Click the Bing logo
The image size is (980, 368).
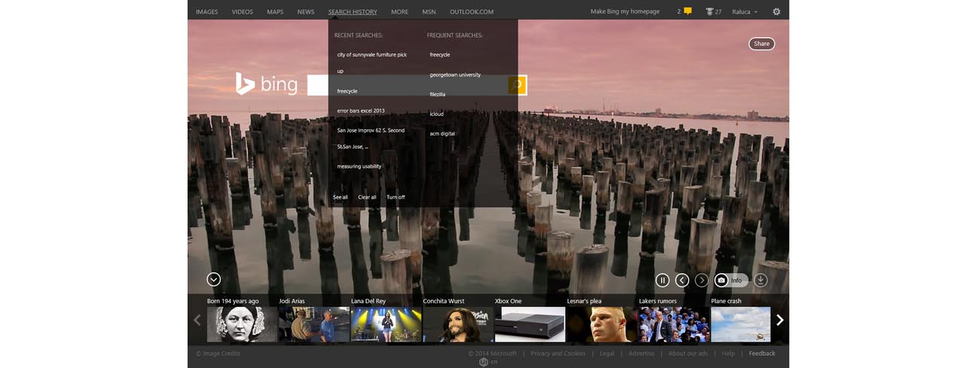click(x=267, y=84)
